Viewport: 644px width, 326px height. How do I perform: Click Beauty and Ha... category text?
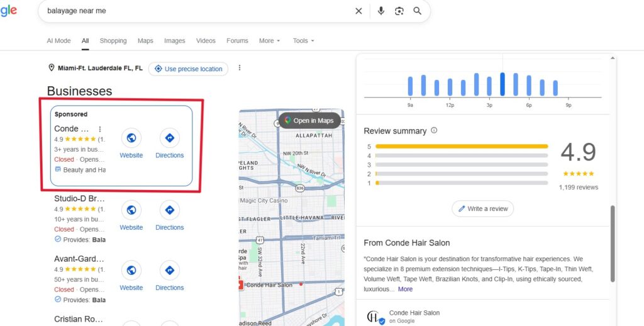pyautogui.click(x=84, y=170)
